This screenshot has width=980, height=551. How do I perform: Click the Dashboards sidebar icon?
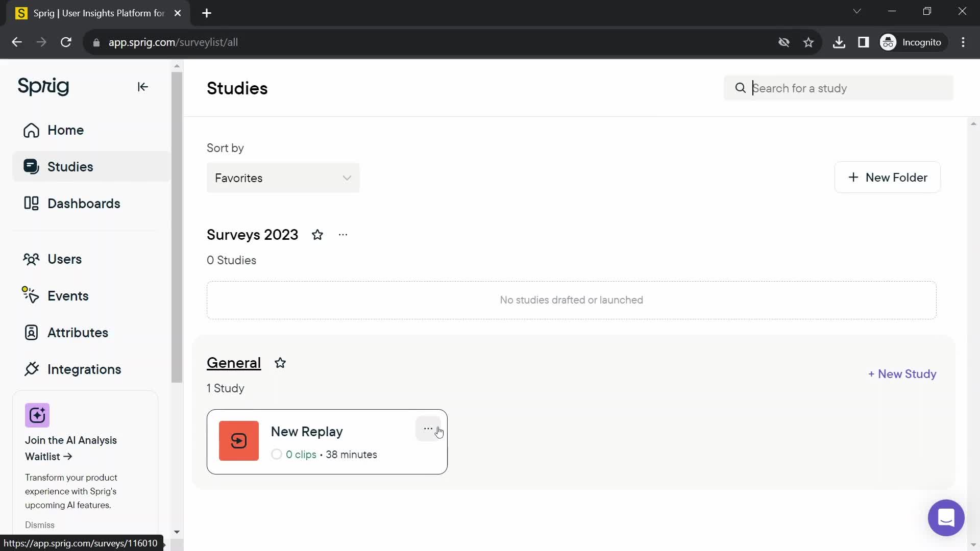(32, 203)
